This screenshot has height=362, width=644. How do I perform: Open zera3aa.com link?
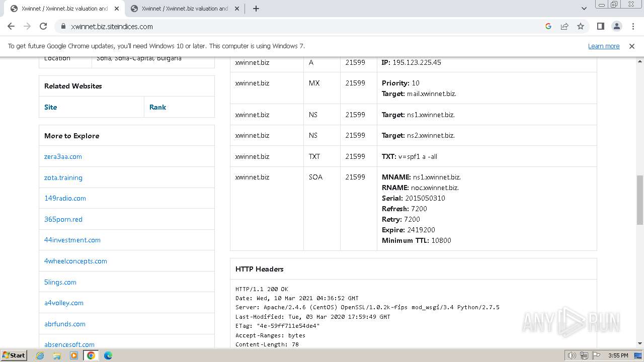point(63,156)
